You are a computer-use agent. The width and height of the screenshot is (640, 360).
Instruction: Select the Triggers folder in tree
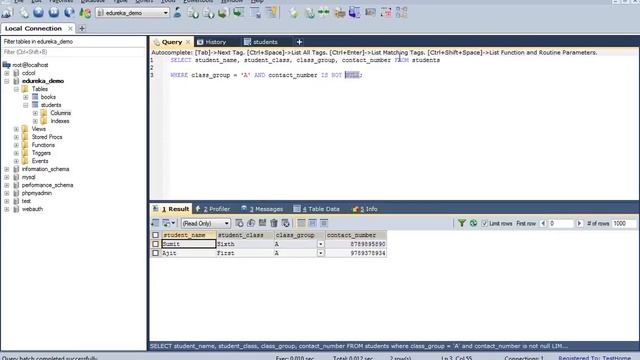pos(41,153)
